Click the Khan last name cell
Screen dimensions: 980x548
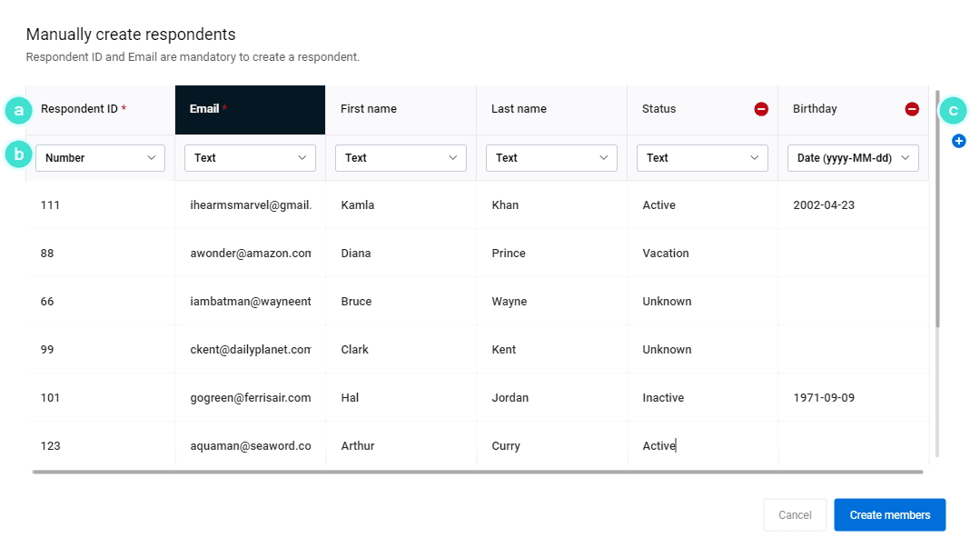[x=551, y=204]
